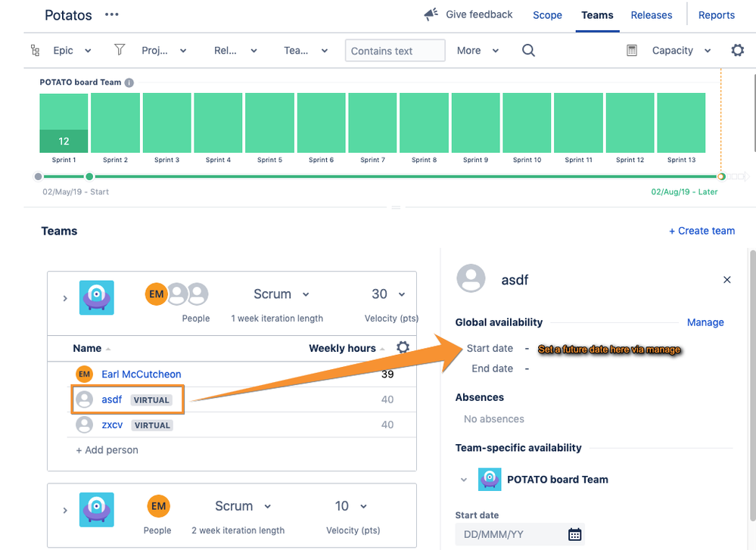
Task: Sort members by Name column
Action: click(92, 348)
